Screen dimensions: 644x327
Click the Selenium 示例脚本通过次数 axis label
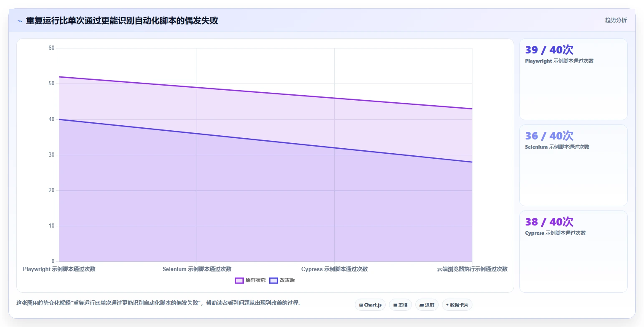tap(197, 269)
